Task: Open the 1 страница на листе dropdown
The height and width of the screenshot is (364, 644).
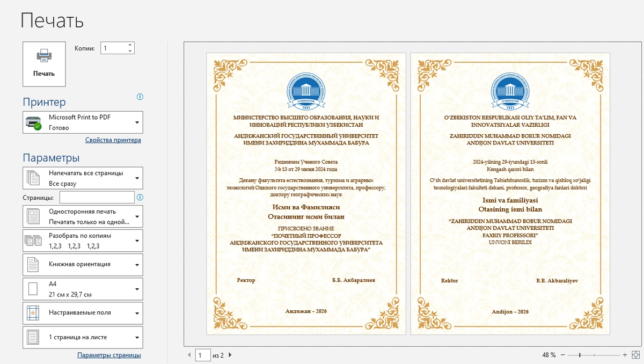Action: coord(83,337)
